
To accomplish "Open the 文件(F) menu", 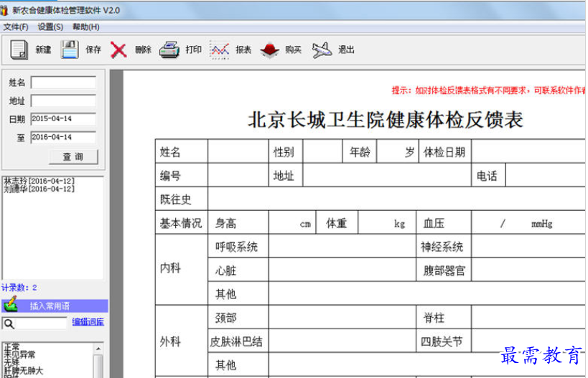I will pos(15,27).
